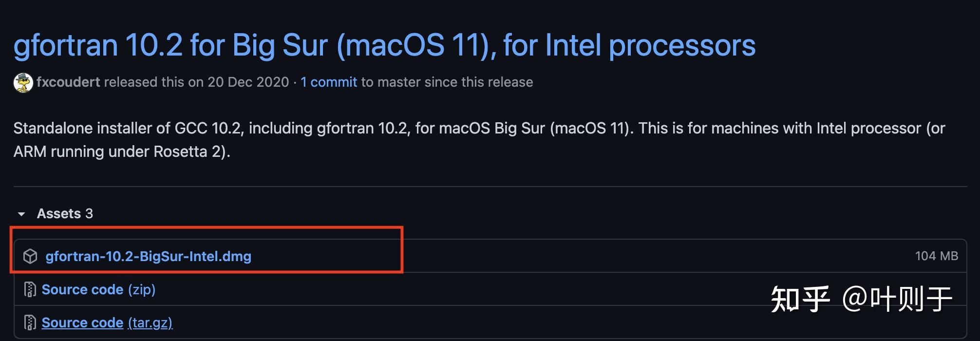The width and height of the screenshot is (980, 341).
Task: Follow the 1 commit link
Action: (x=328, y=82)
